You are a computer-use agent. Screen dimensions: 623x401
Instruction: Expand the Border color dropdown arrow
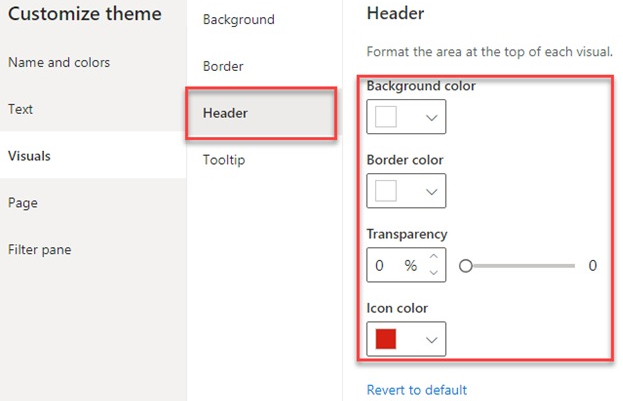[x=432, y=191]
